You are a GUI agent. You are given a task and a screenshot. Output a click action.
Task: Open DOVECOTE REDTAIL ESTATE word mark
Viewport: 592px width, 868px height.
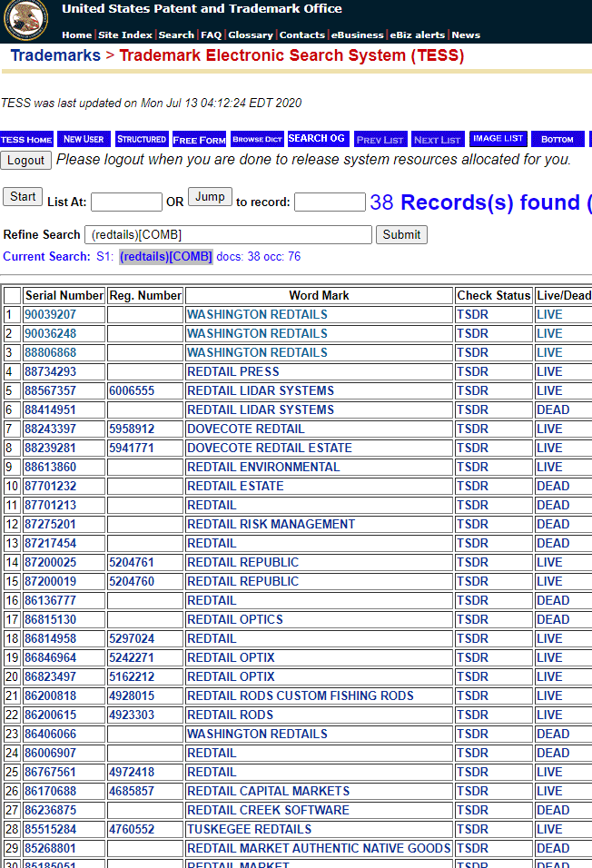270,448
